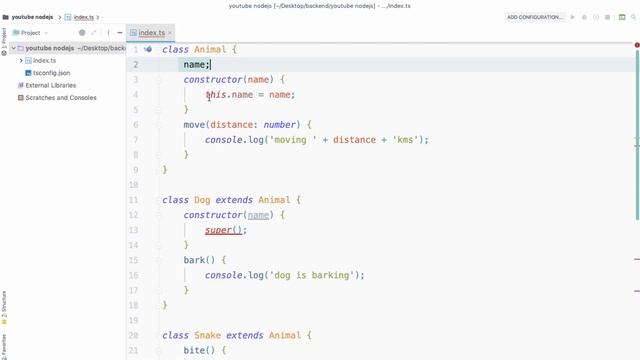Click the gutter override icon on line 1

pyautogui.click(x=148, y=49)
